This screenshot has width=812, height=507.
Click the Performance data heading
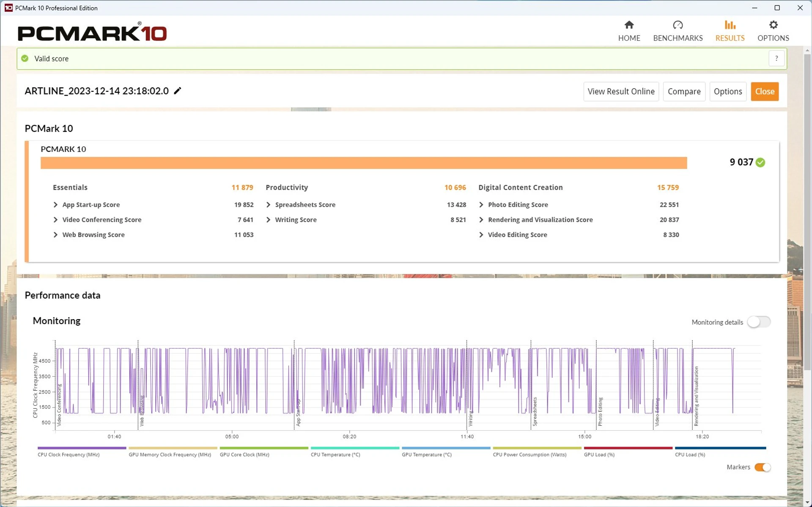[x=63, y=295]
